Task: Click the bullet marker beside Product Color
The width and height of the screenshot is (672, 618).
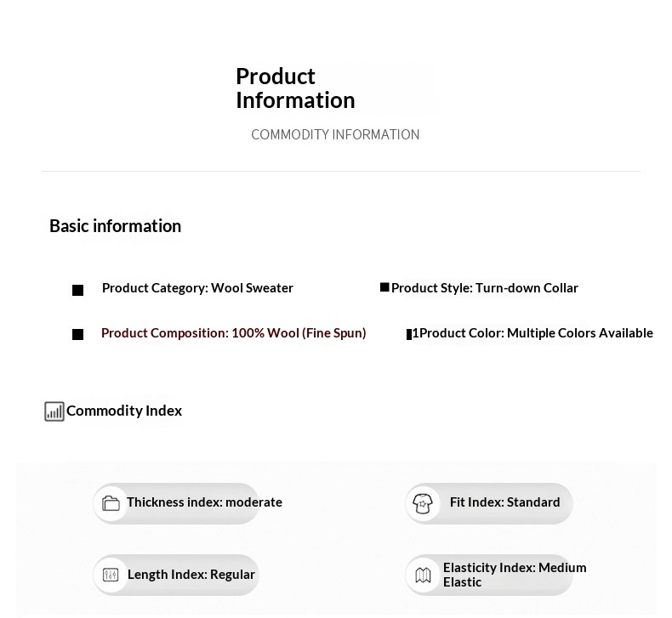Action: pyautogui.click(x=409, y=334)
